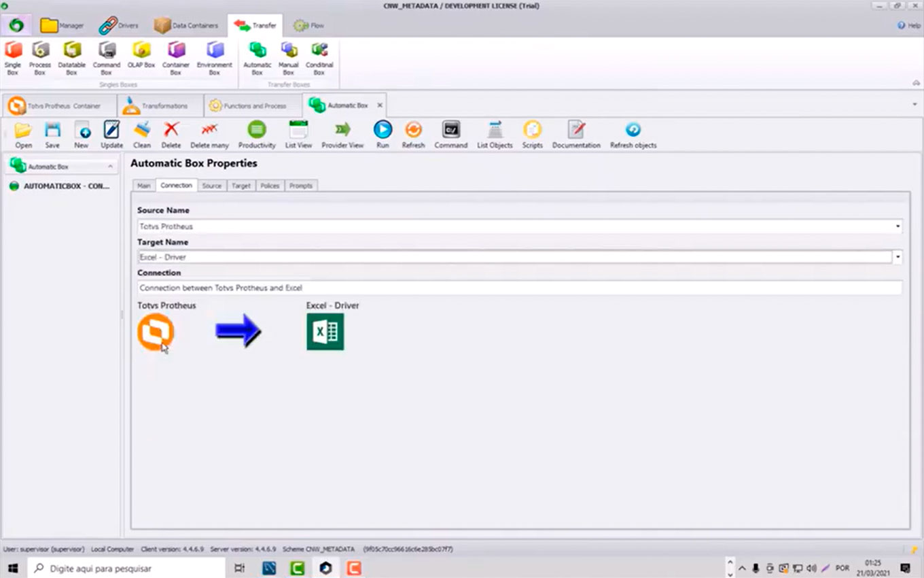Viewport: 924px width, 578px height.
Task: Expand the Source Name dropdown
Action: click(898, 226)
